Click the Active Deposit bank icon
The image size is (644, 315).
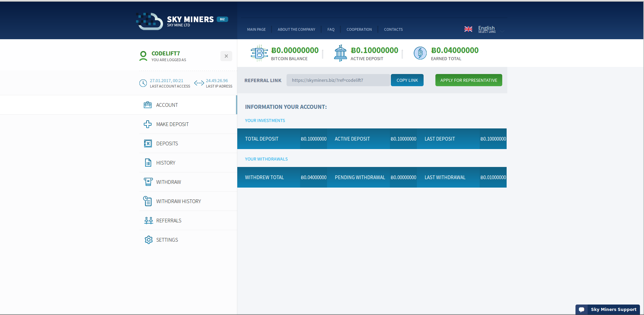point(341,53)
